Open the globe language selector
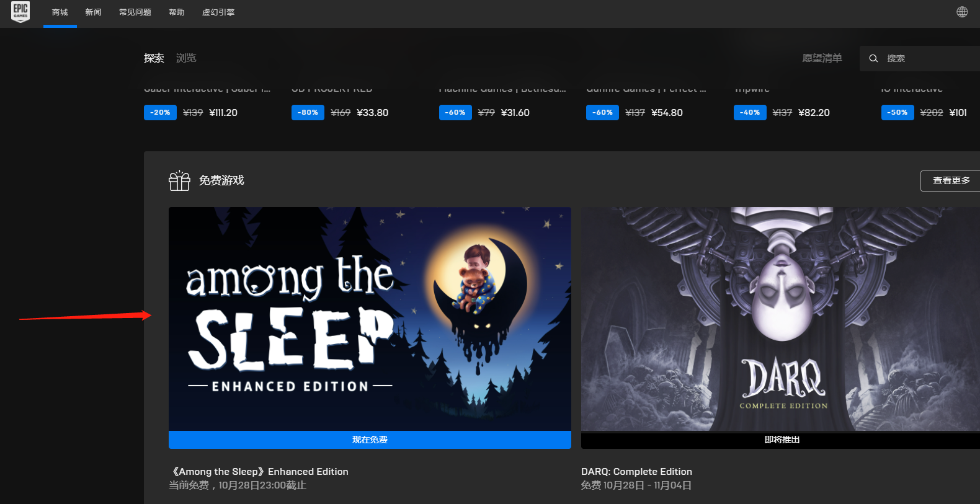Image resolution: width=980 pixels, height=504 pixels. (x=962, y=12)
